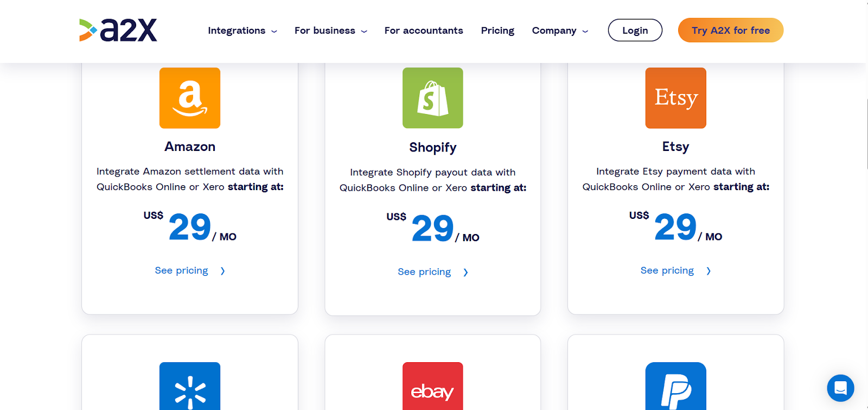Click the Etsy card heading
This screenshot has width=868, height=410.
(675, 147)
